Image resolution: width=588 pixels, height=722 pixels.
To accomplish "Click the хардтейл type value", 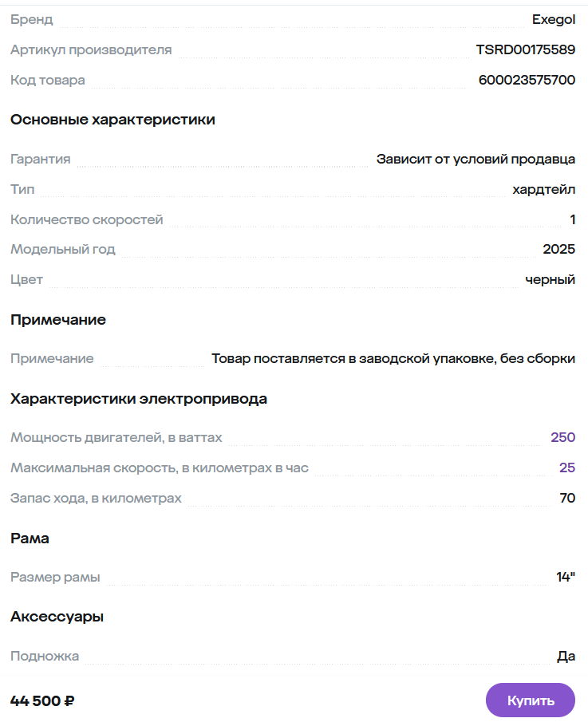I will tap(543, 189).
